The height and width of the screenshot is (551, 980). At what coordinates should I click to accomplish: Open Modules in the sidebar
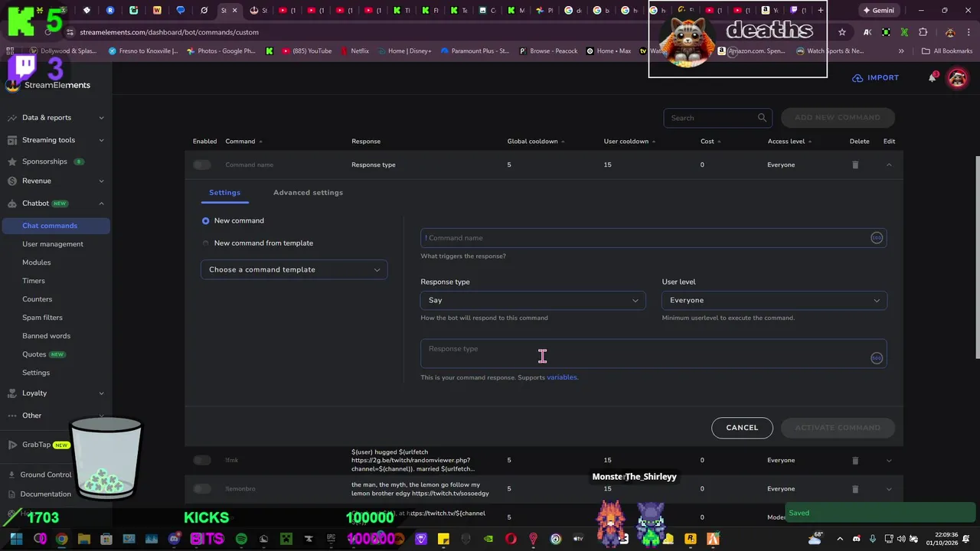pyautogui.click(x=37, y=262)
